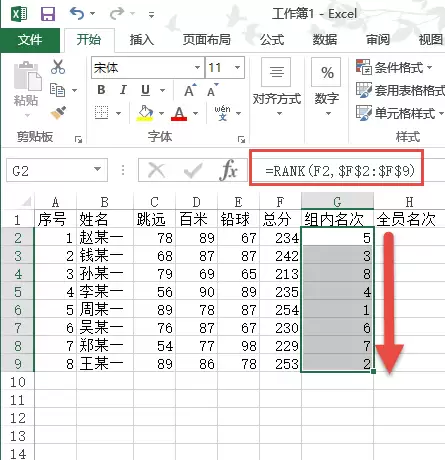Click the 铅球 header cell

click(x=238, y=219)
